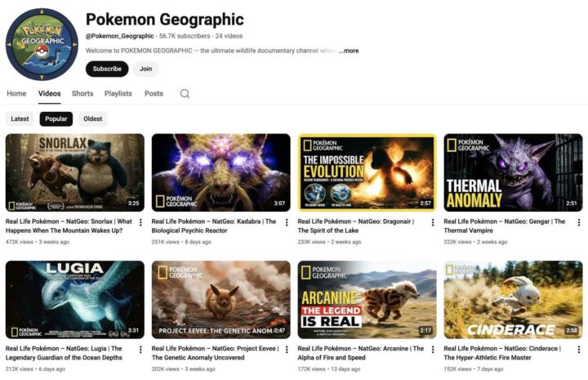588x380 pixels.
Task: Click the 3:07 duration badge on Kadabra
Action: tap(279, 203)
